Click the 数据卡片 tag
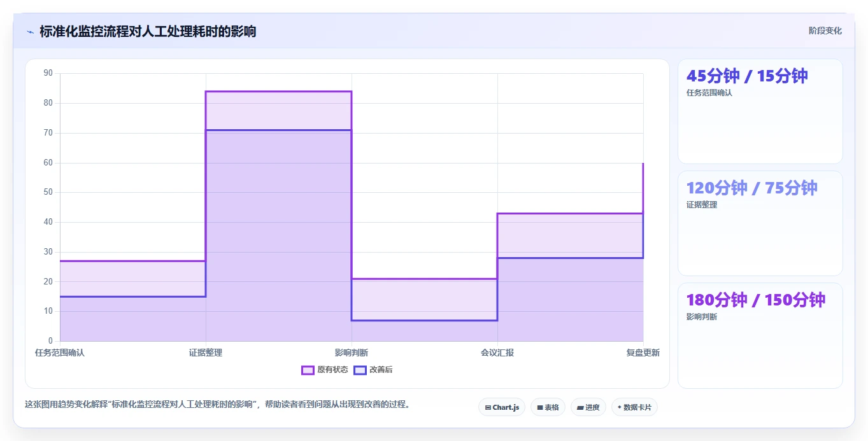This screenshot has width=868, height=441. (634, 407)
